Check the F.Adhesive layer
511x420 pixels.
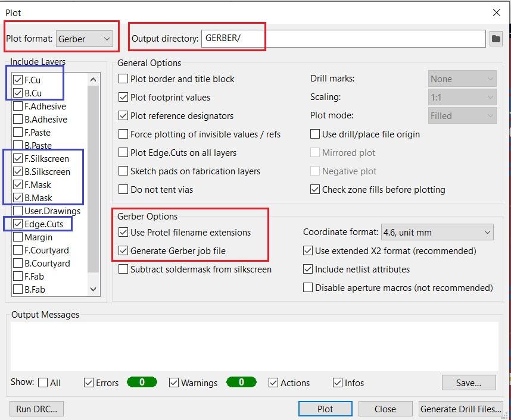pyautogui.click(x=18, y=106)
